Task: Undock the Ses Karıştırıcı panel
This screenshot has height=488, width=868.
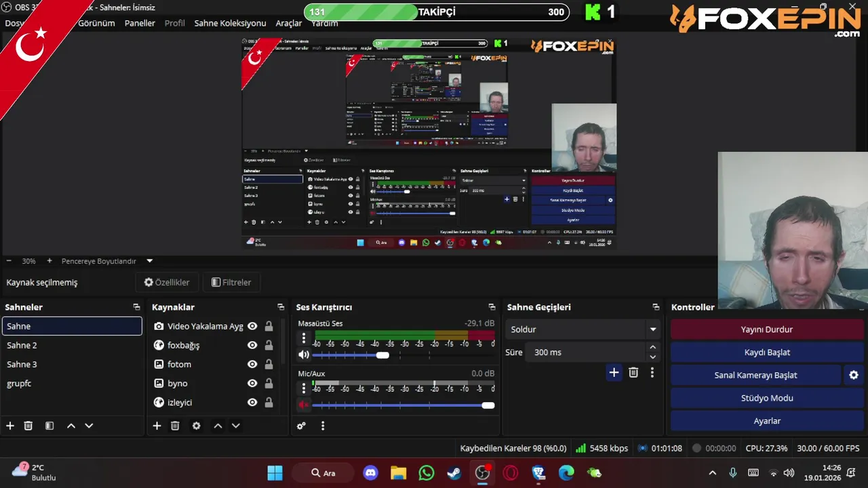Action: [x=492, y=307]
